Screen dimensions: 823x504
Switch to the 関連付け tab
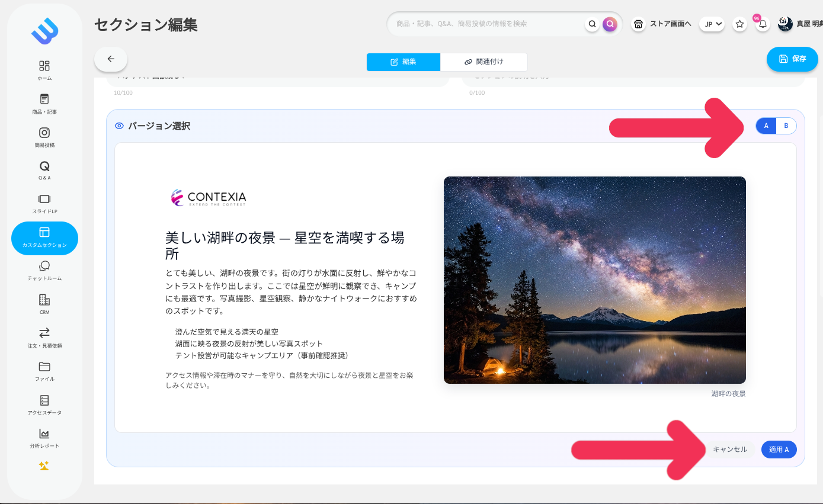[x=484, y=62]
